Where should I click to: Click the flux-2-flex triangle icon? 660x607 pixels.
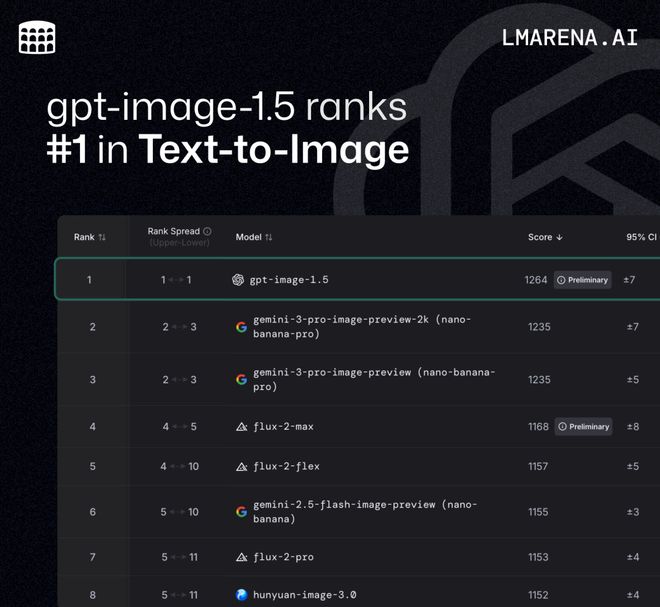241,467
